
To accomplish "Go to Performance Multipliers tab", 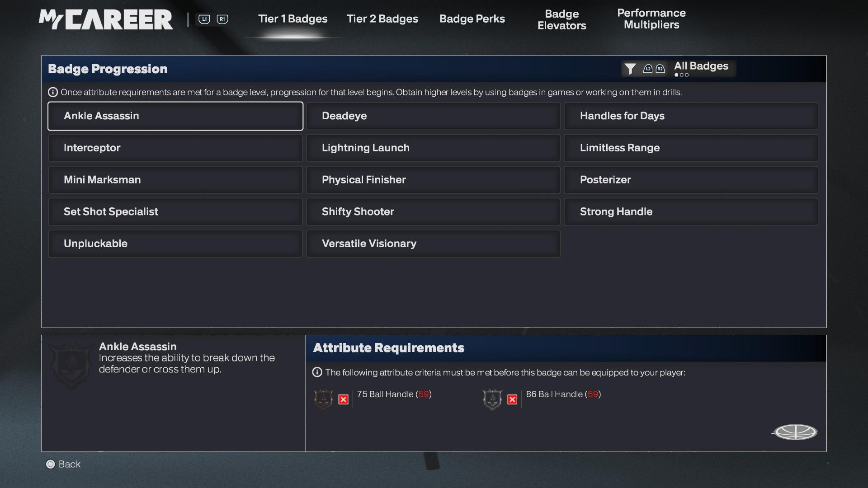I will point(651,19).
